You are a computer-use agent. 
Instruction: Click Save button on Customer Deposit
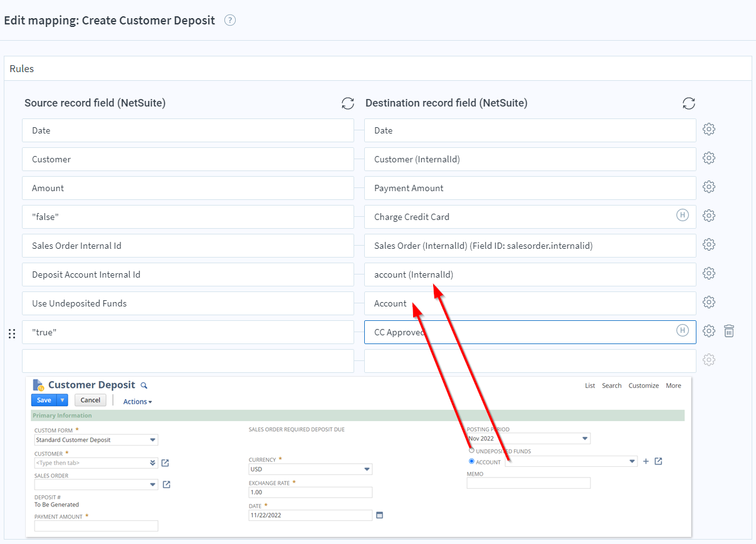(x=44, y=400)
